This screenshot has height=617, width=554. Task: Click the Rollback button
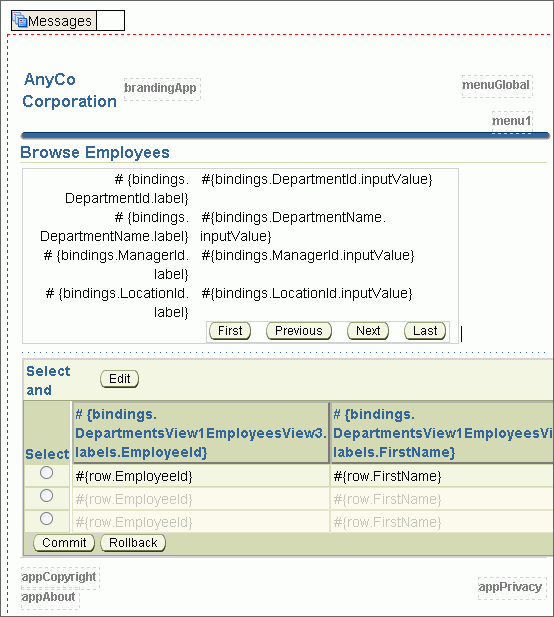pyautogui.click(x=133, y=543)
